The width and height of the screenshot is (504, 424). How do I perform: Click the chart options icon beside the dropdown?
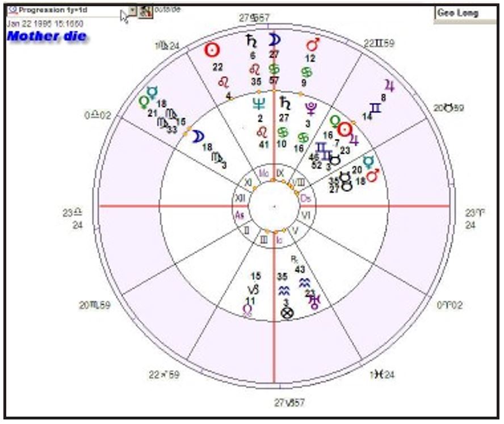point(145,11)
